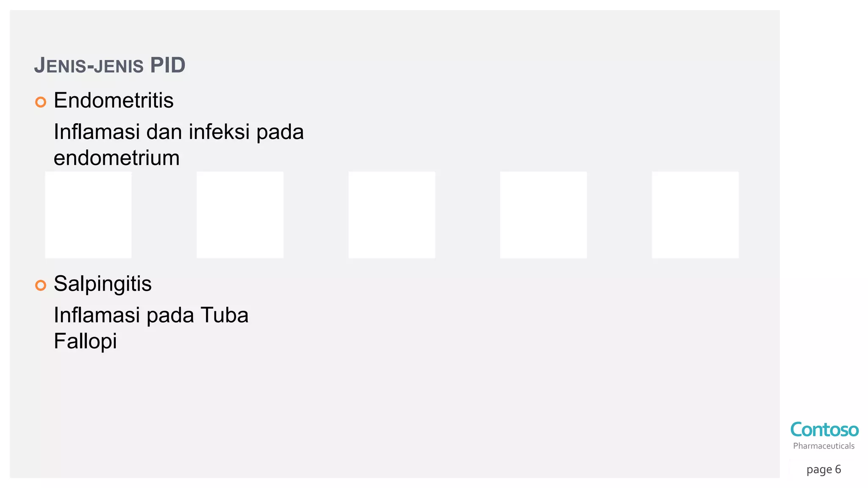Click the line 'Inflamasi dan infeksi pada'
This screenshot has width=868, height=488.
tap(178, 132)
